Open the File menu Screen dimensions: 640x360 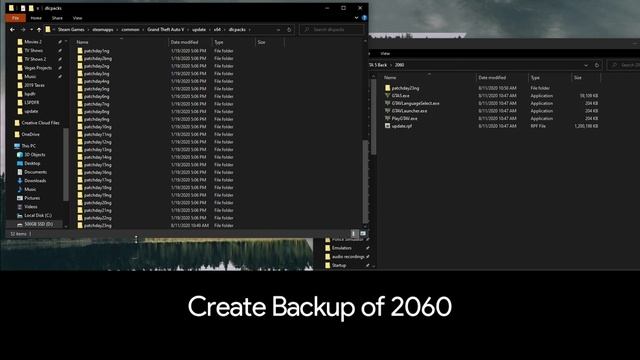pos(16,18)
